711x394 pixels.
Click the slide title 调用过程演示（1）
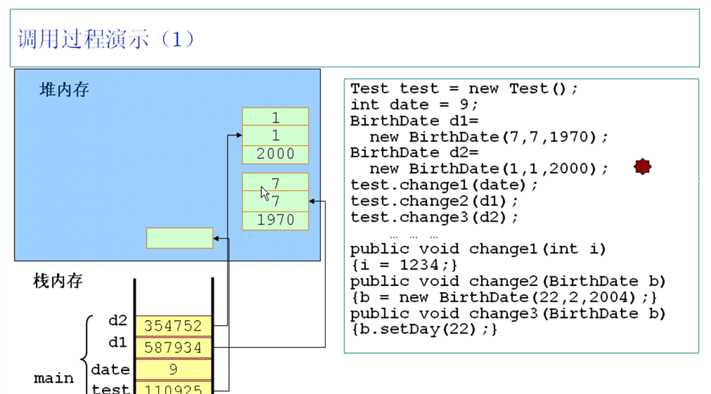tap(106, 39)
